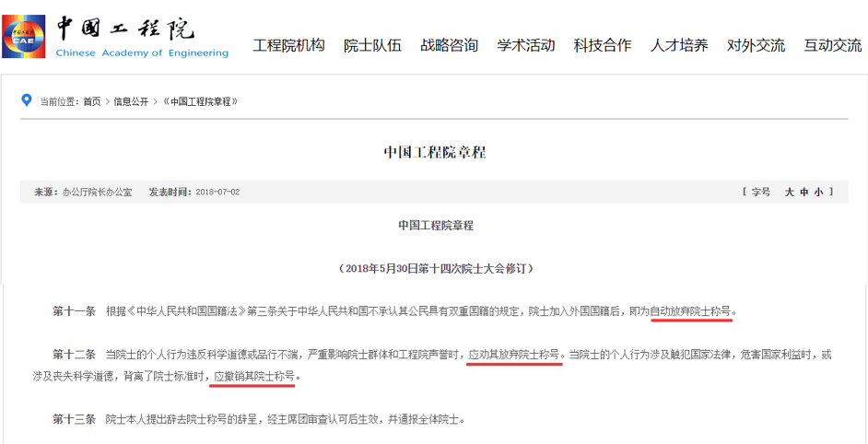This screenshot has width=868, height=444.
Task: Click the 中国工程院 calligraphy site title
Action: pyautogui.click(x=125, y=29)
